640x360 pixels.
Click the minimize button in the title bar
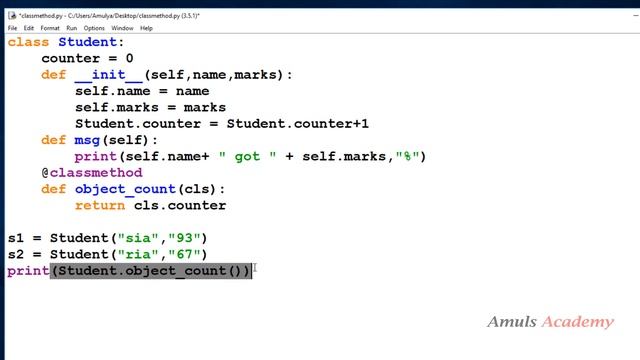click(636, 16)
